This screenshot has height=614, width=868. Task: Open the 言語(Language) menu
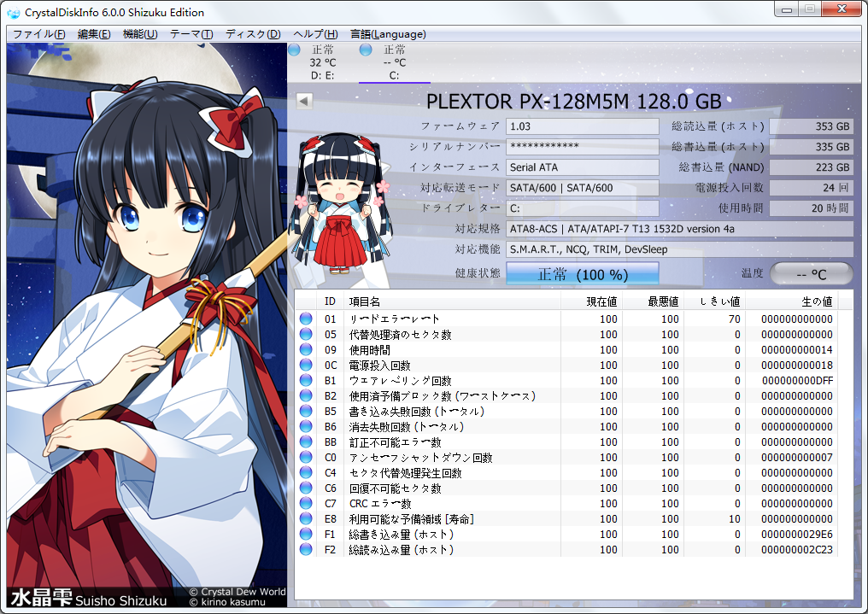click(x=388, y=34)
